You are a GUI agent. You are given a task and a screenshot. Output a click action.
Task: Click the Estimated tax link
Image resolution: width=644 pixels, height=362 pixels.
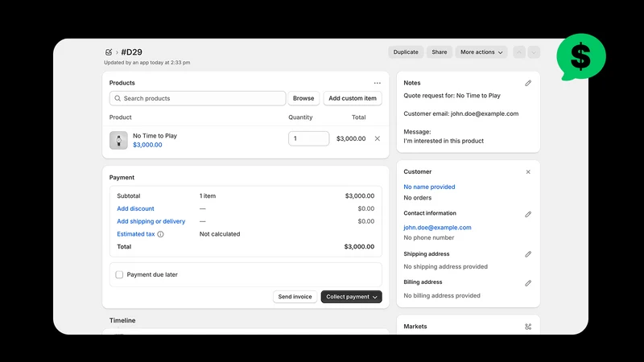(136, 234)
